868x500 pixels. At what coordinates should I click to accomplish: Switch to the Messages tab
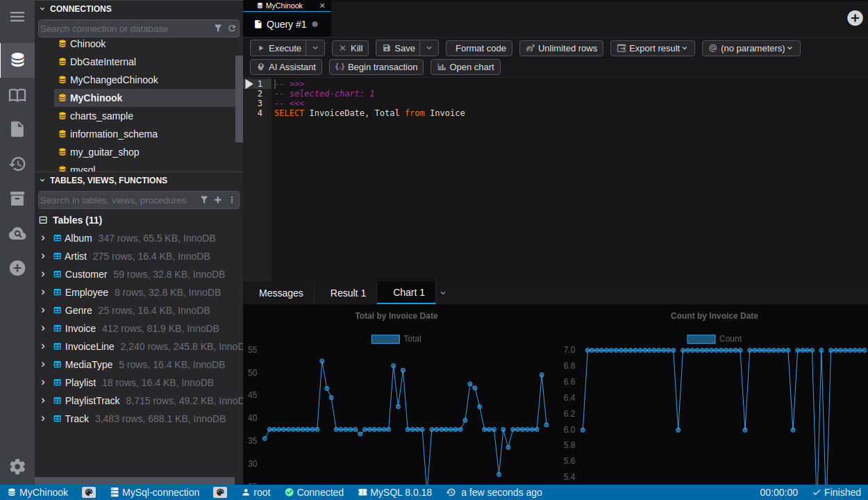(x=281, y=293)
